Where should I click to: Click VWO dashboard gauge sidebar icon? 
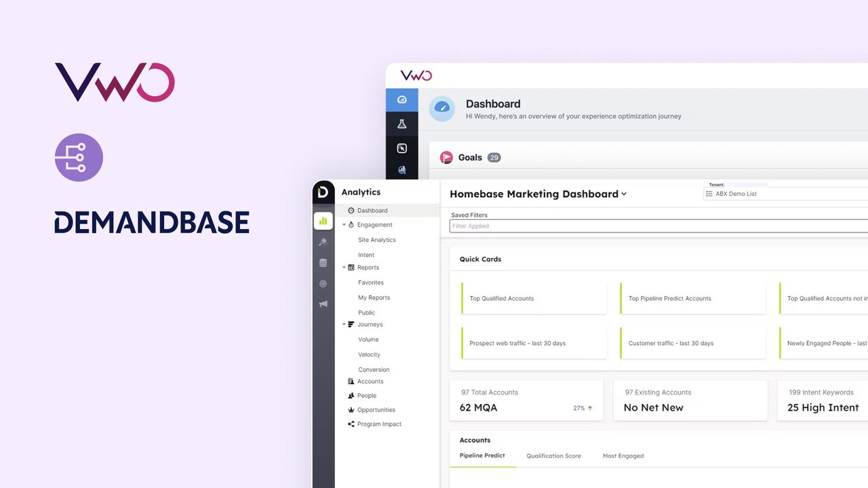[x=401, y=100]
